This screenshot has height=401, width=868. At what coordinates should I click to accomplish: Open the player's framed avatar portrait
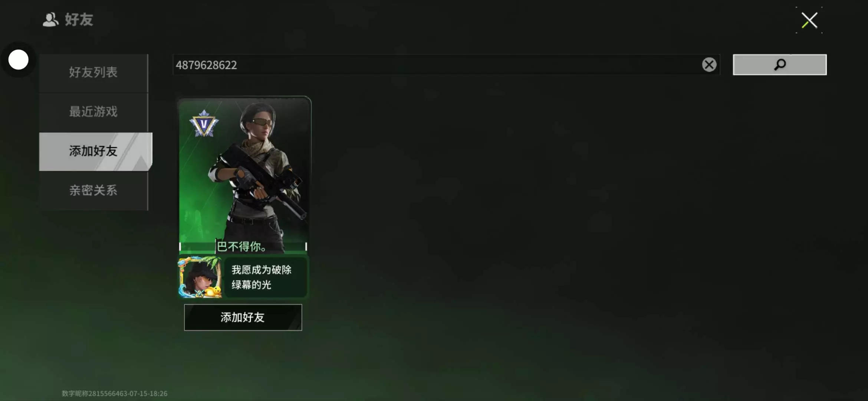(x=200, y=277)
